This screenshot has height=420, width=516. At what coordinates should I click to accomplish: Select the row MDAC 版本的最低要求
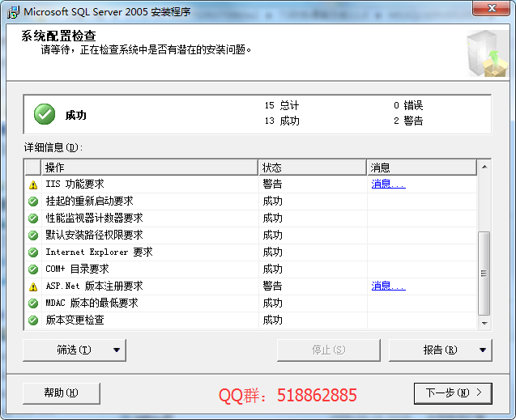[x=251, y=303]
